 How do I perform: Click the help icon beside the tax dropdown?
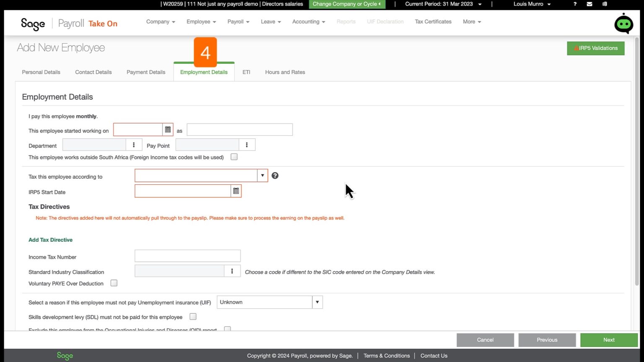[x=275, y=175]
